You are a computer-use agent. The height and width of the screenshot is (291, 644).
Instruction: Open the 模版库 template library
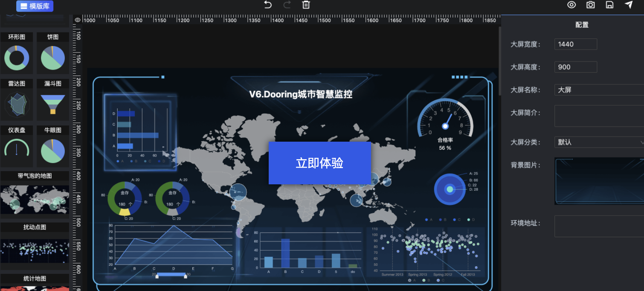(x=35, y=6)
